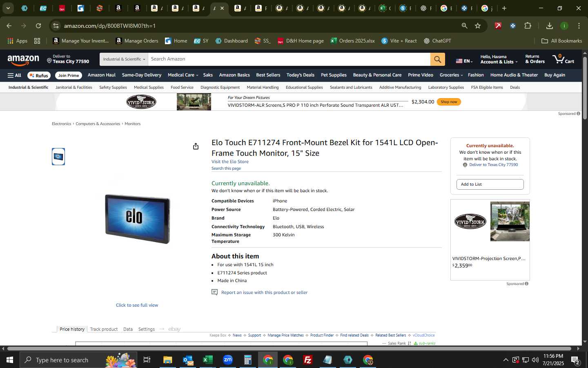Bookmark page with the star icon
Screen dimensions: 588x368
pos(478,26)
